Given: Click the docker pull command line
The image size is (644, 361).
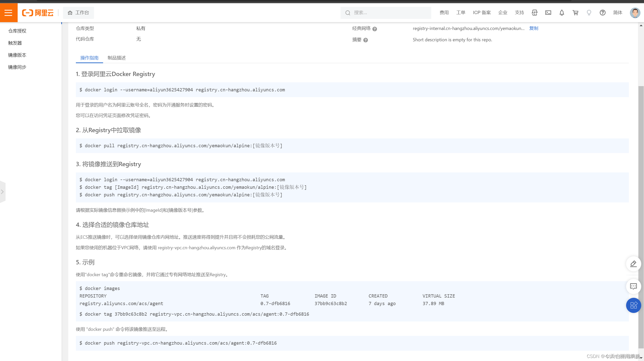Looking at the screenshot, I should point(181,146).
